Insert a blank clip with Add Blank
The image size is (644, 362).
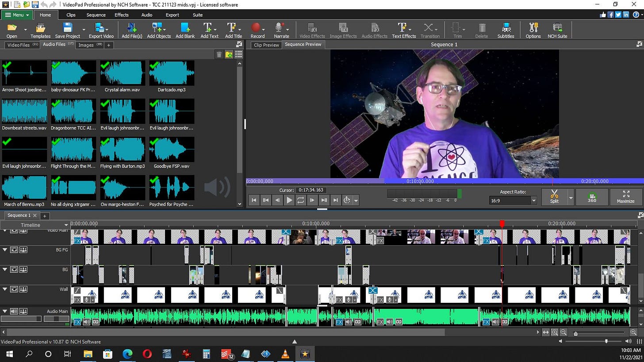(x=185, y=30)
